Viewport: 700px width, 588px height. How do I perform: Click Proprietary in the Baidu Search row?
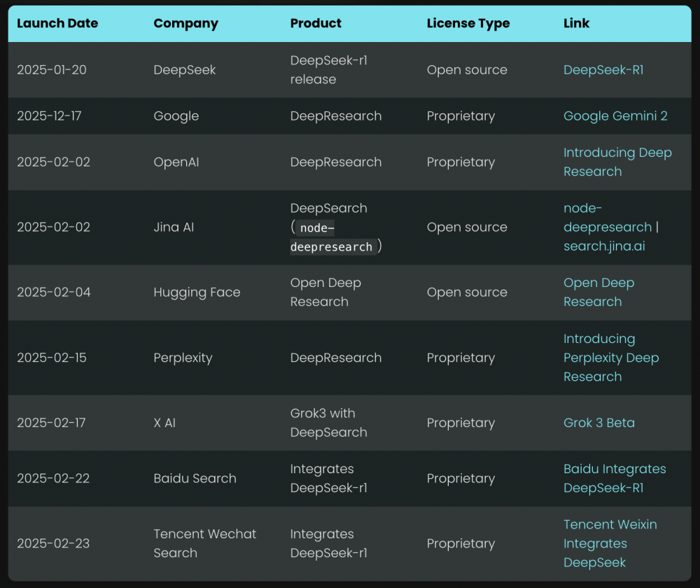point(461,478)
